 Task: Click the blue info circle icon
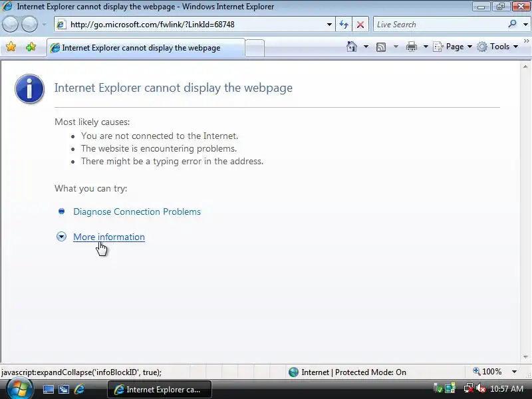(29, 88)
